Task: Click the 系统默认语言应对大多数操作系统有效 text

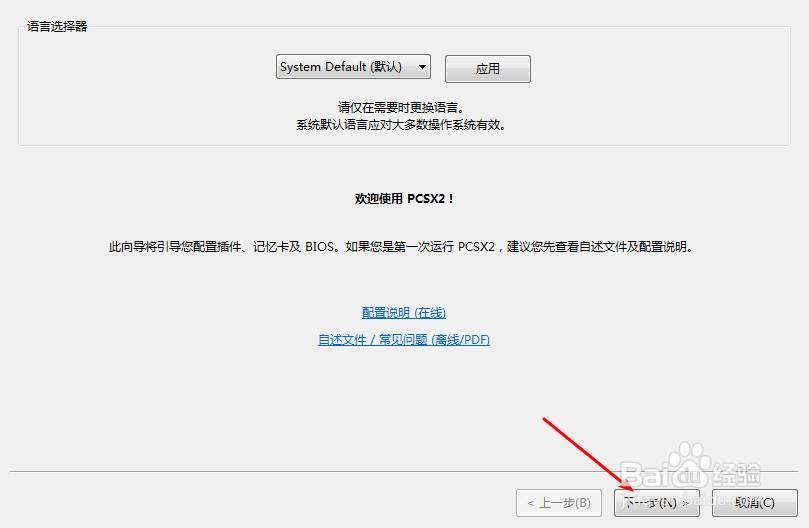Action: [x=401, y=125]
